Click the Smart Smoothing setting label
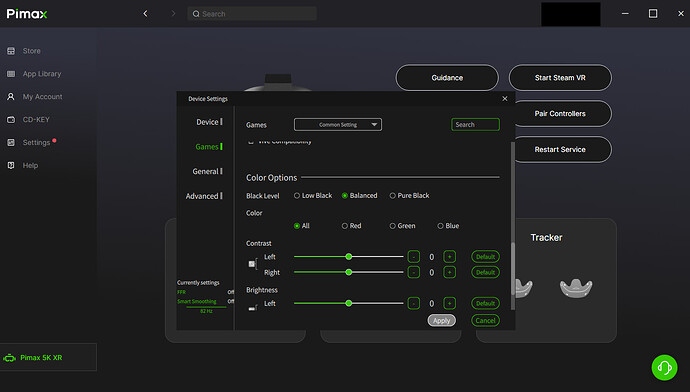Viewport: 690px width, 392px height. pos(197,301)
